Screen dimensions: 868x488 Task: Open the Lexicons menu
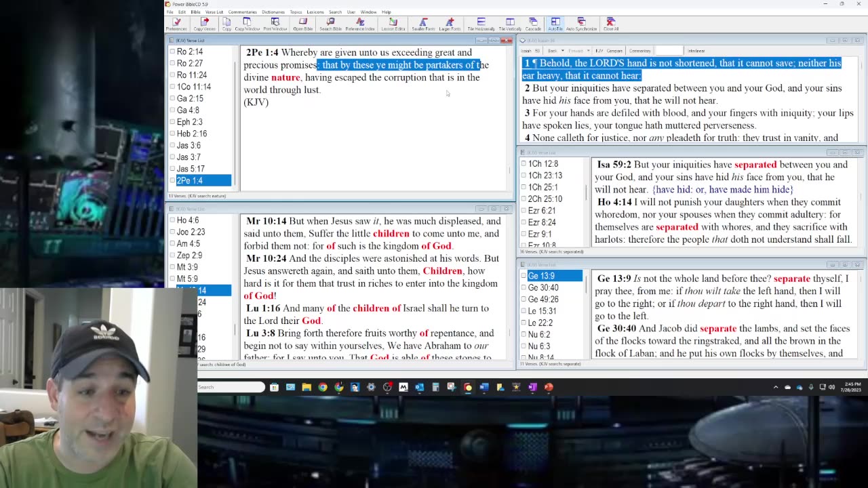(x=315, y=12)
